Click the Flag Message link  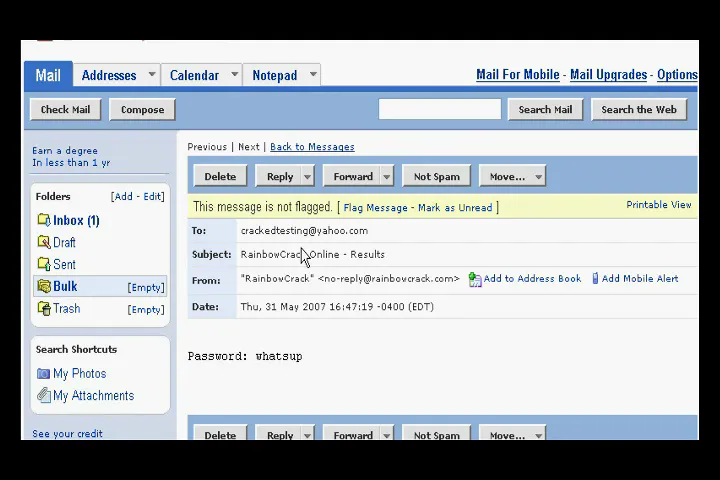(375, 208)
